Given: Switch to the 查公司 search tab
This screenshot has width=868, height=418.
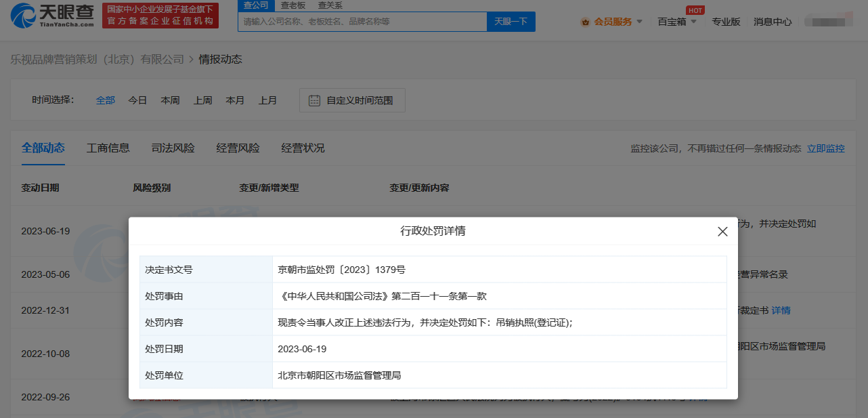Looking at the screenshot, I should click(x=257, y=5).
